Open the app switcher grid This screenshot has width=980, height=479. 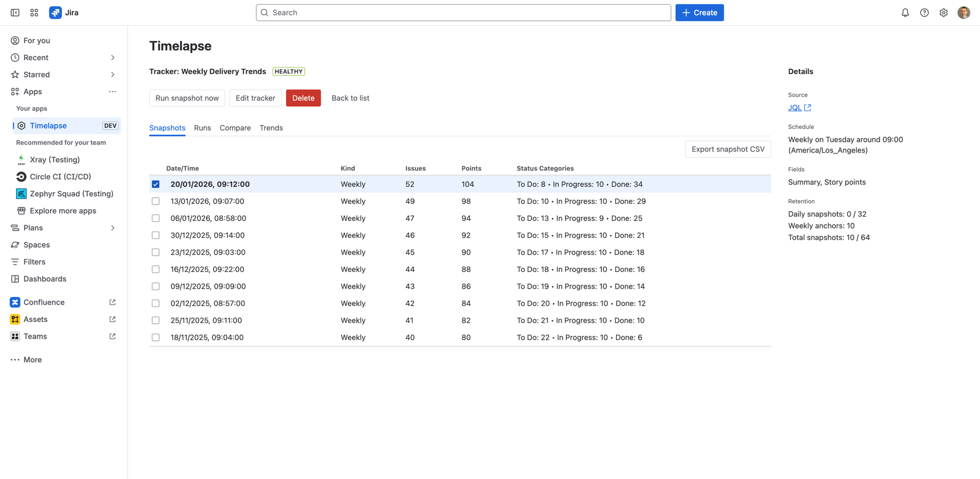click(x=34, y=12)
